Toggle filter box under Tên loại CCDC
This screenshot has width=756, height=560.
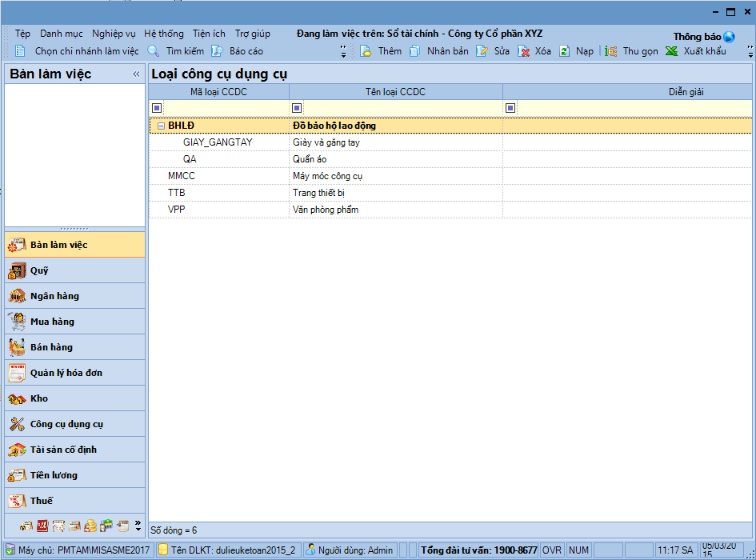[x=297, y=108]
